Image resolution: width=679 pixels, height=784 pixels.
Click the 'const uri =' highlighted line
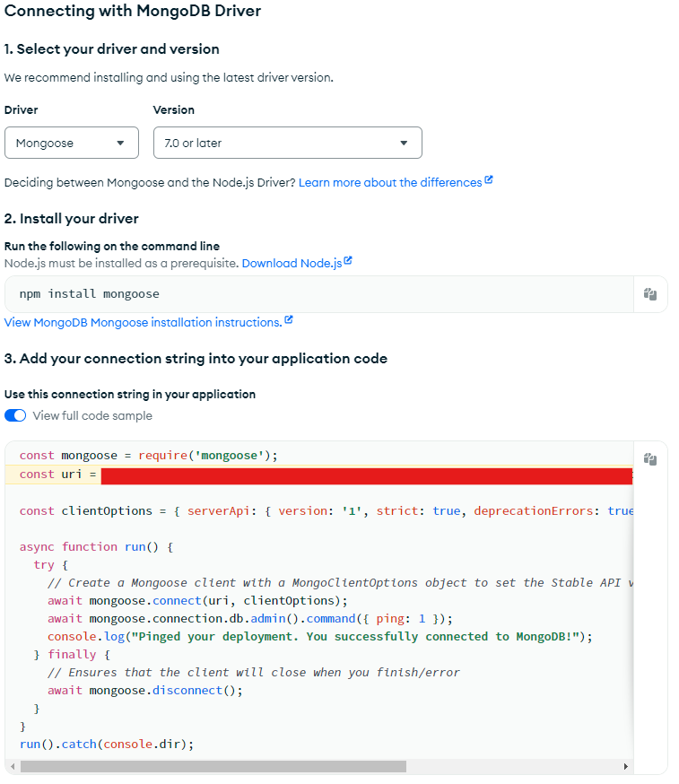[319, 475]
